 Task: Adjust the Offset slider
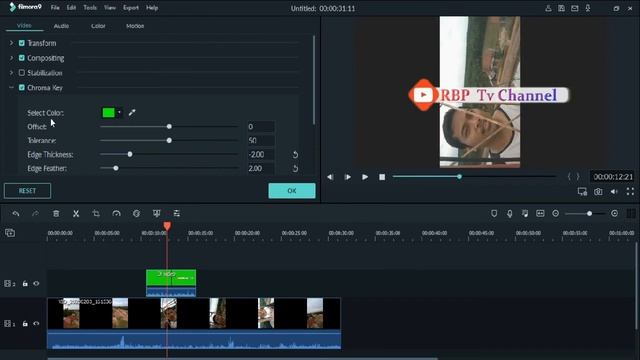point(169,127)
